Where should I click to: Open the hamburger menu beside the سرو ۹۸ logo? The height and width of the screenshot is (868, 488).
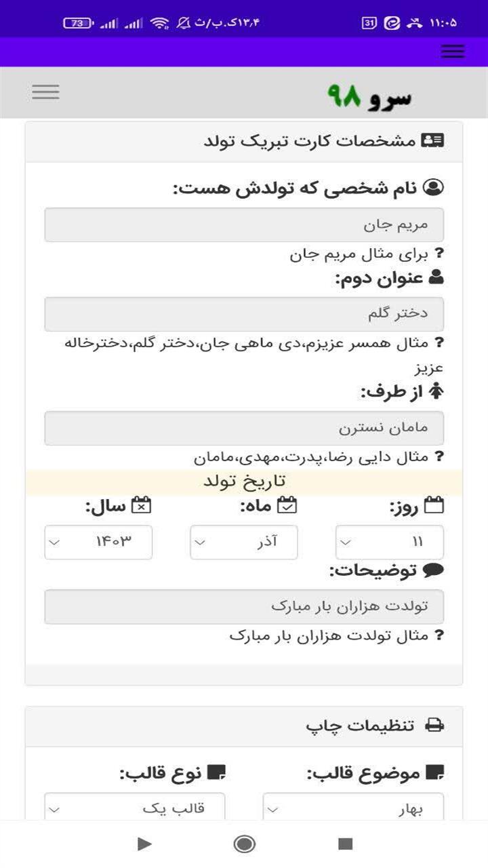(45, 92)
